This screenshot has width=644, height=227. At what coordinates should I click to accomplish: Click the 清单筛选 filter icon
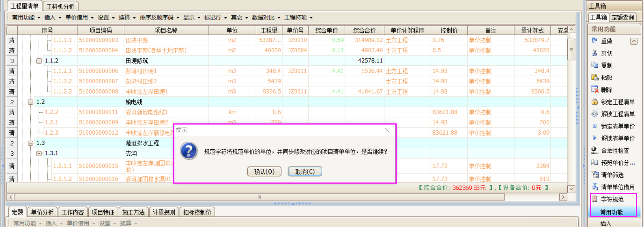pos(595,175)
